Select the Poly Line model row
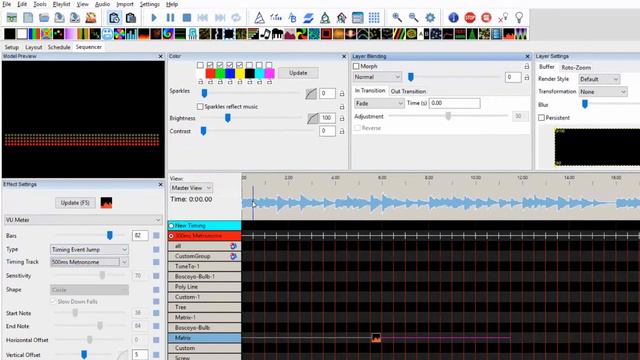Image resolution: width=640 pixels, height=360 pixels. (x=204, y=287)
